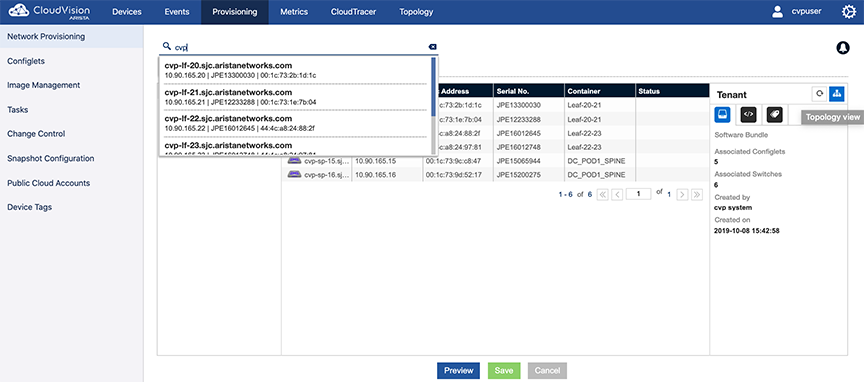
Task: Click MAC address 00:1c:73:9c:c8:47
Action: click(x=453, y=161)
